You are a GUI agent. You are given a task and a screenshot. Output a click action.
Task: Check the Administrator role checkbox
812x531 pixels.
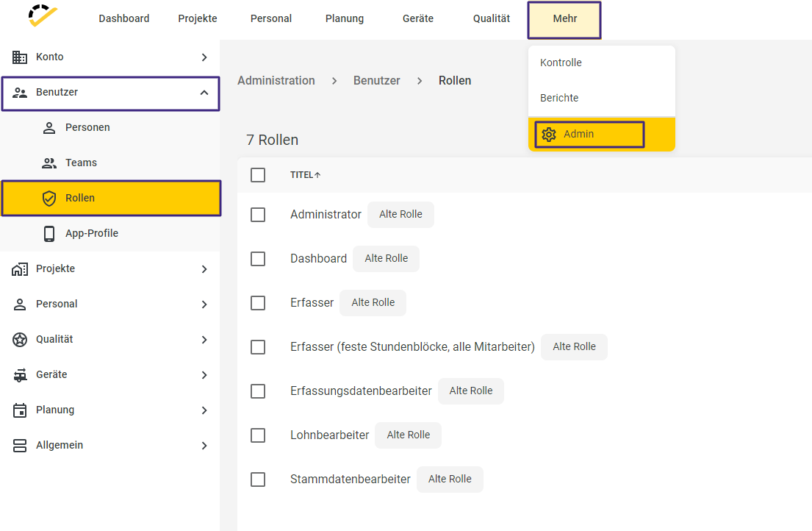pos(258,215)
